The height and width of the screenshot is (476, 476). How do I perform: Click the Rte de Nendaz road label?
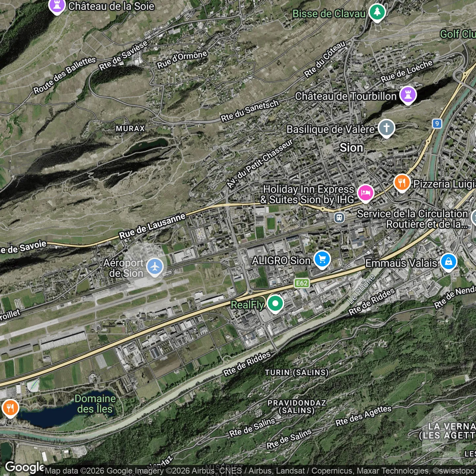pyautogui.click(x=455, y=298)
